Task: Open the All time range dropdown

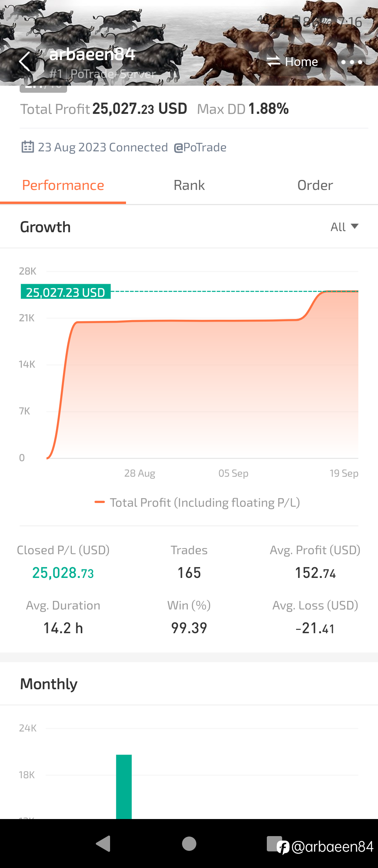Action: coord(344,227)
